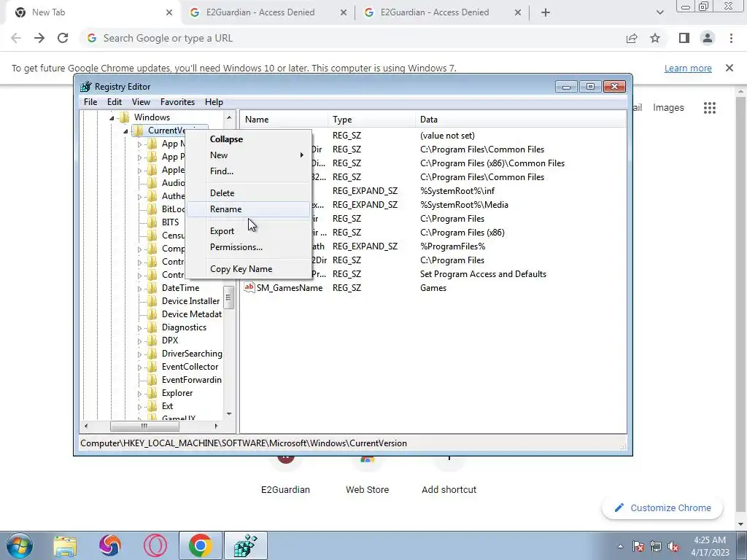Screen dimensions: 747x560
Task: Expand the EventCollector key
Action: tap(139, 367)
